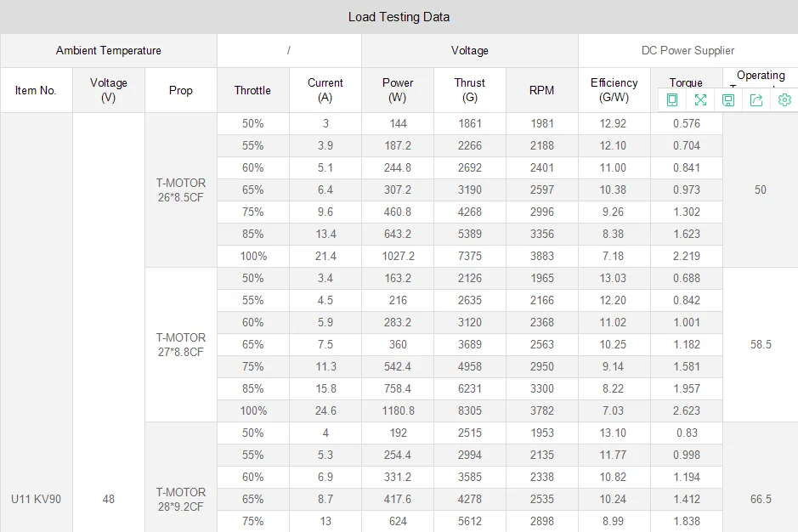Select the T-MOTOR 28*9.2CF prop cell
Viewport: 798px width, 532px height.
[x=180, y=499]
